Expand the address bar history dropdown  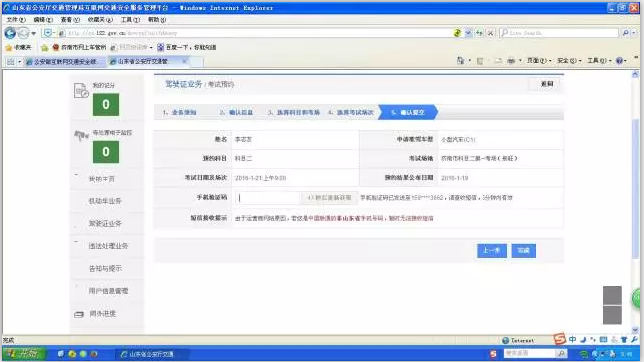click(x=468, y=33)
